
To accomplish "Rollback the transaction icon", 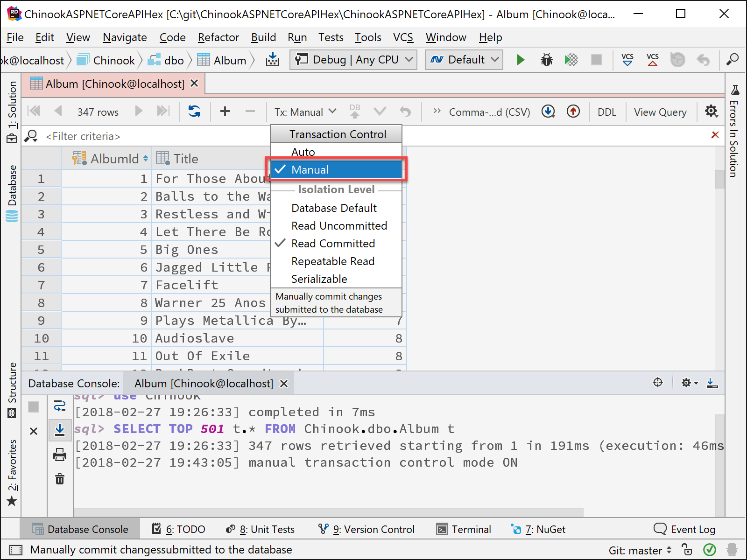I will 405,111.
